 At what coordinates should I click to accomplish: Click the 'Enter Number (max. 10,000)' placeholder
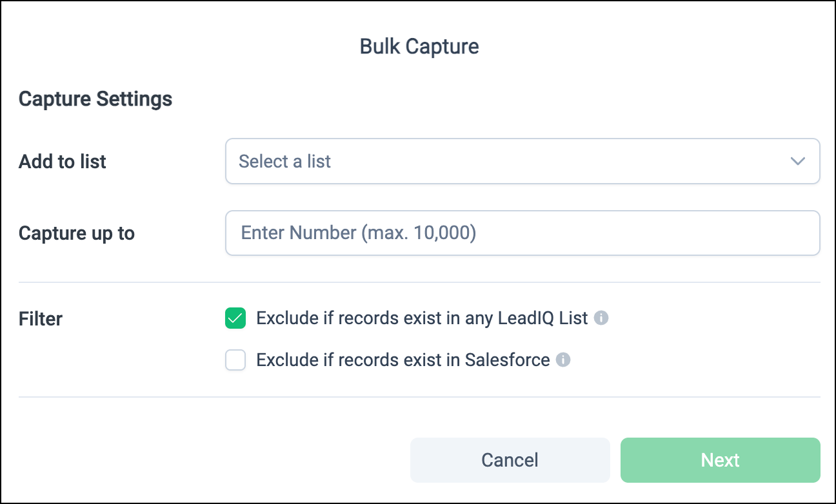[358, 233]
